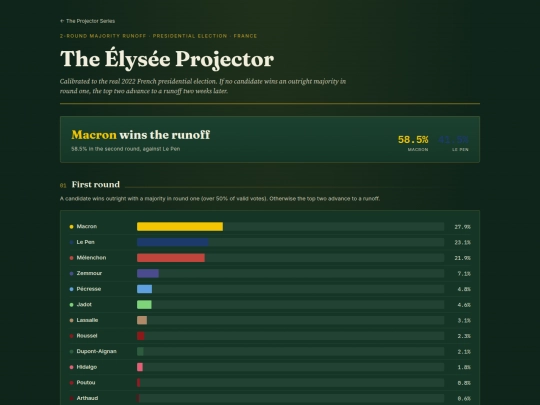Select the Lassalle first-round bar
Viewport: 540px width, 405px height.
click(142, 320)
